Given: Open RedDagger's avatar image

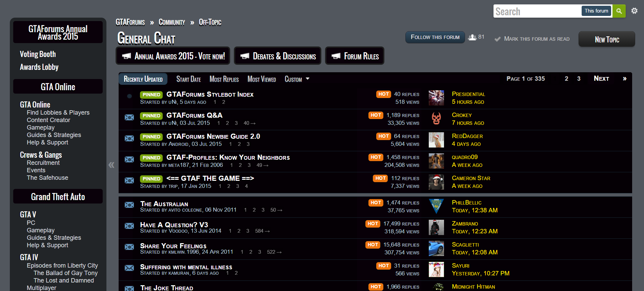Looking at the screenshot, I should click(x=436, y=140).
